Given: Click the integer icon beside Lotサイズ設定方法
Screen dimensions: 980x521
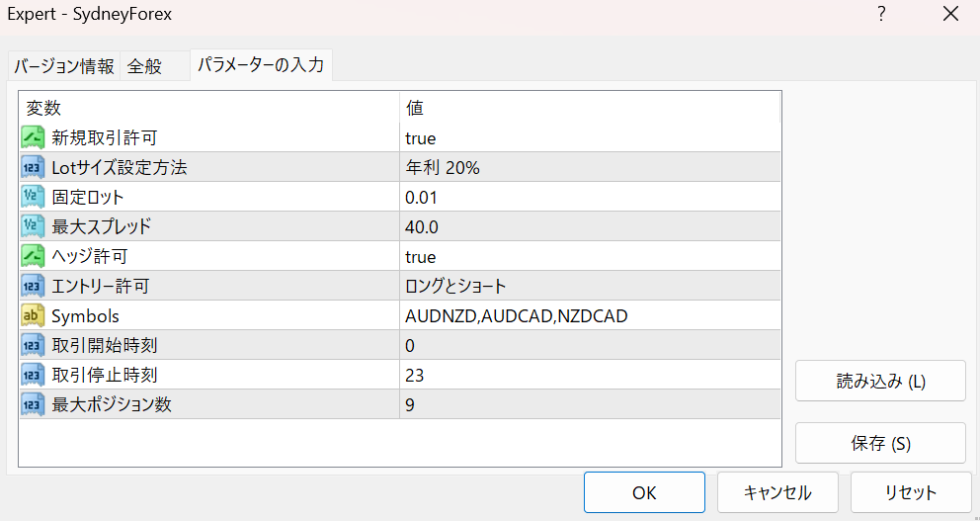Looking at the screenshot, I should [x=34, y=167].
